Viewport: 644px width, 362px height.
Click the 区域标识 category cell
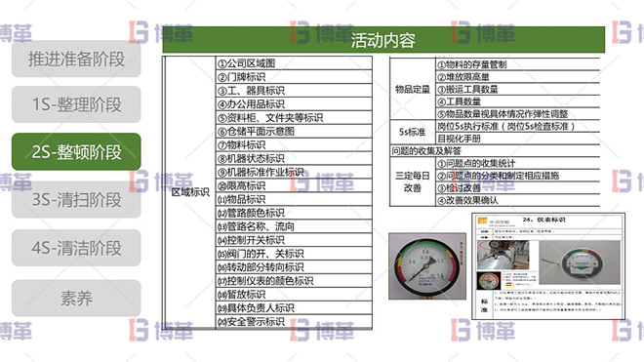[190, 192]
